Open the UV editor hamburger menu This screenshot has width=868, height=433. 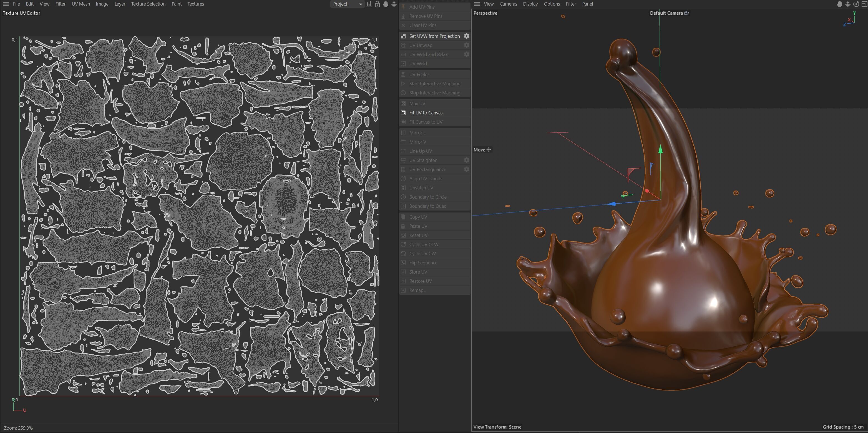pyautogui.click(x=6, y=4)
